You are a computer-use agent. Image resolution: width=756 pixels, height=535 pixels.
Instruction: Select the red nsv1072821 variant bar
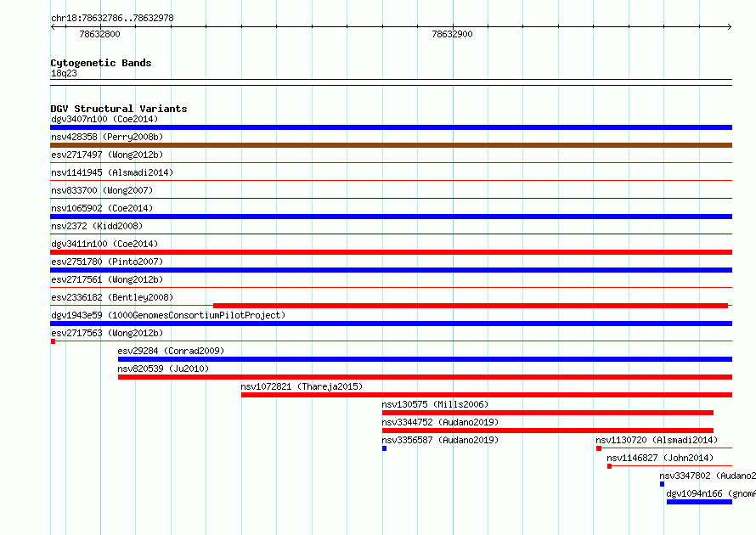[x=487, y=395]
